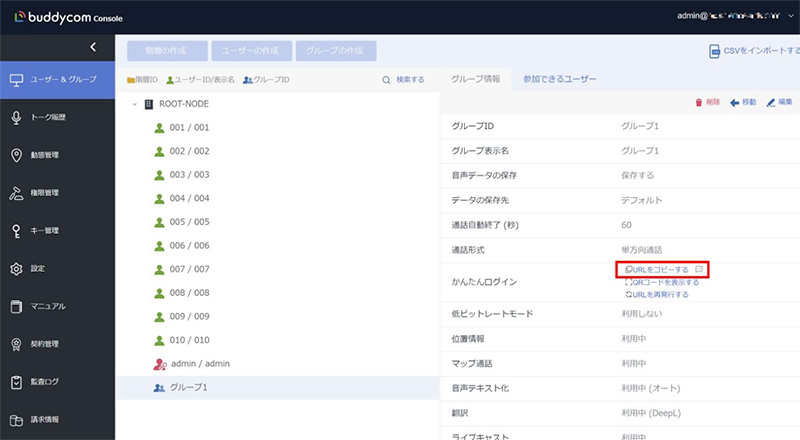Click the red admin user icon
The height and width of the screenshot is (440, 800).
(x=160, y=364)
